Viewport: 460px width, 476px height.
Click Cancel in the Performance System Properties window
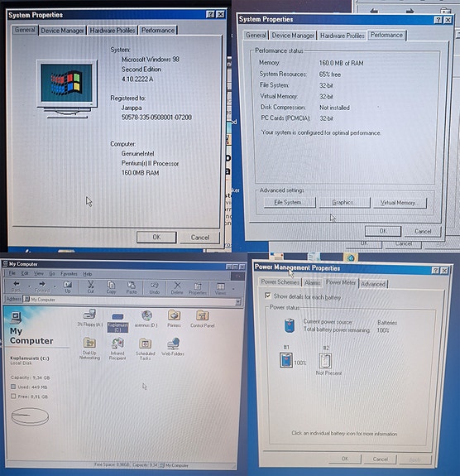tap(423, 231)
